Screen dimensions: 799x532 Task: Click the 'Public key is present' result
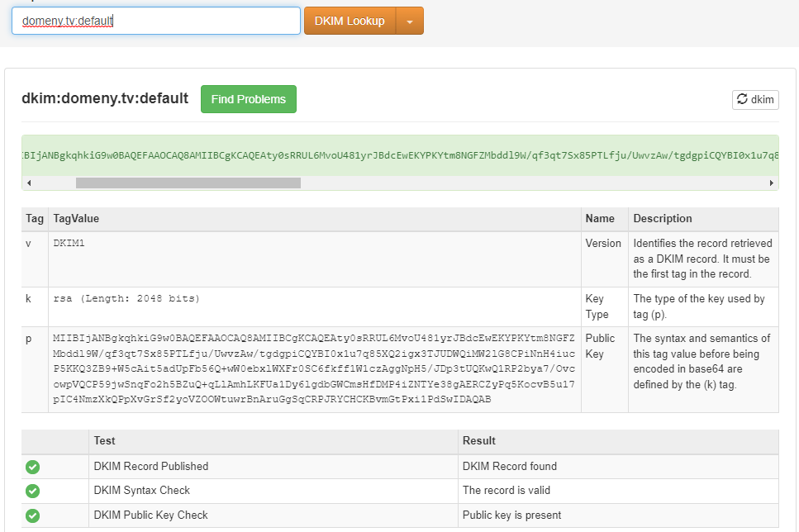tap(511, 515)
